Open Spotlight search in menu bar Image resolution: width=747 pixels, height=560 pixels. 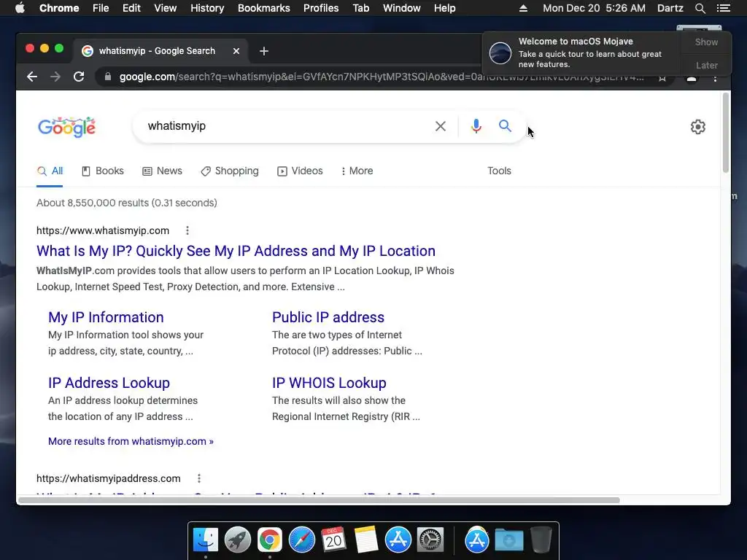[x=700, y=8]
